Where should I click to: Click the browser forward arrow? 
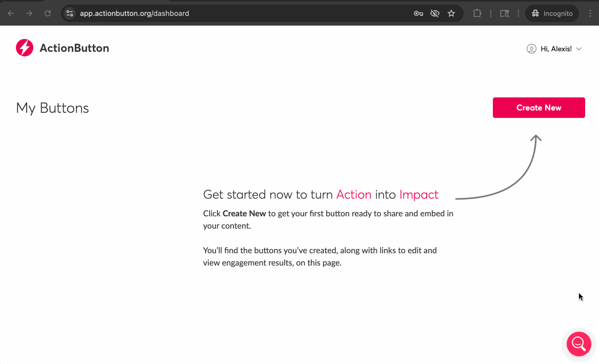29,13
